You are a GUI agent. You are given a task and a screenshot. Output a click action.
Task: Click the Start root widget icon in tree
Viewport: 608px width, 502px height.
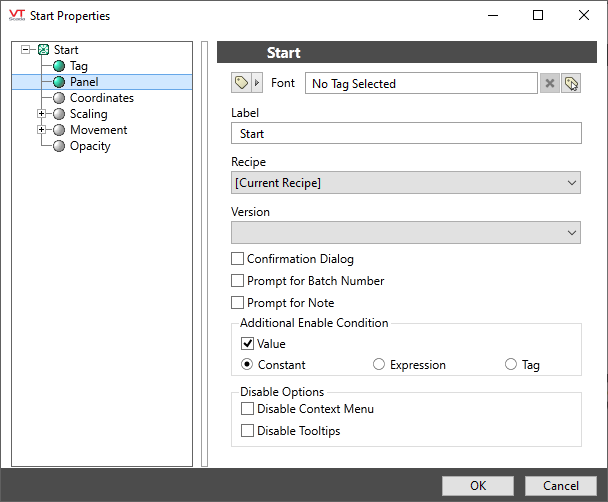tap(43, 50)
